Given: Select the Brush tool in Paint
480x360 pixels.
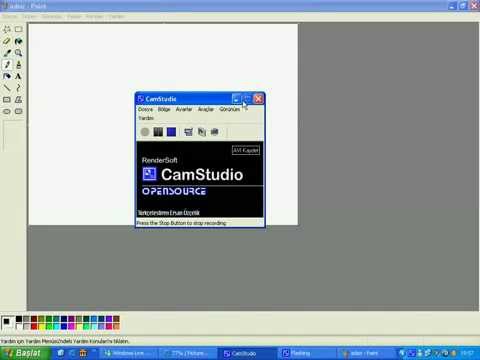Looking at the screenshot, I should coord(19,65).
